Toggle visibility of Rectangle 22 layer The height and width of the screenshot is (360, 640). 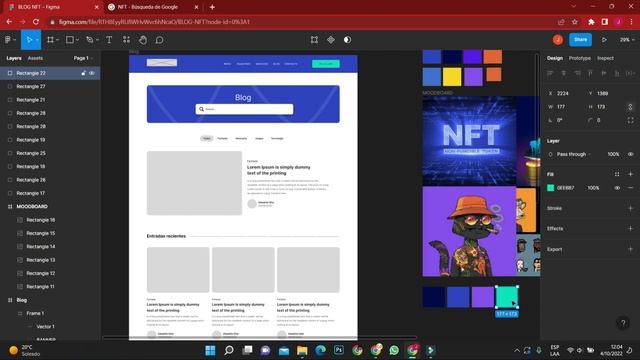(x=92, y=73)
